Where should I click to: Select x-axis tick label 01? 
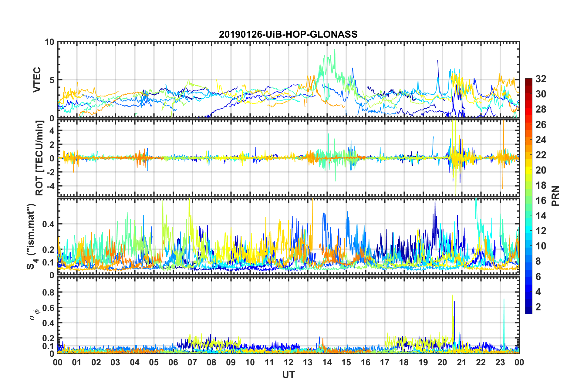77,362
